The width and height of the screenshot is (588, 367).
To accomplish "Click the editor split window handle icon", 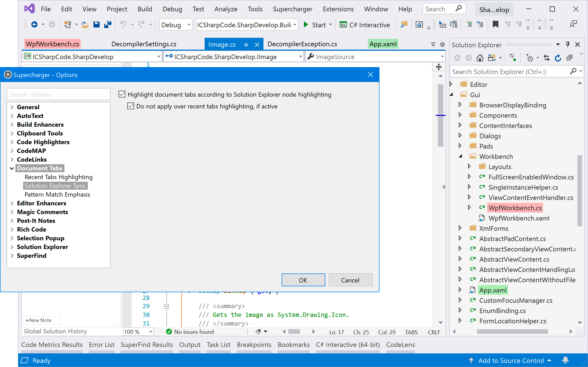I will [439, 67].
